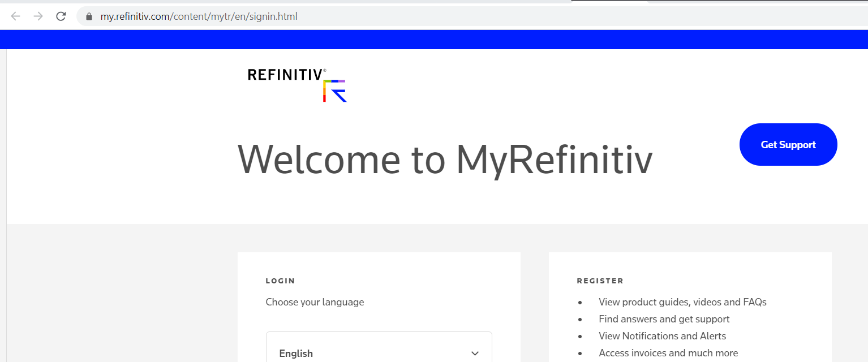Click the padlock site security icon
The height and width of the screenshot is (362, 868).
[x=89, y=16]
